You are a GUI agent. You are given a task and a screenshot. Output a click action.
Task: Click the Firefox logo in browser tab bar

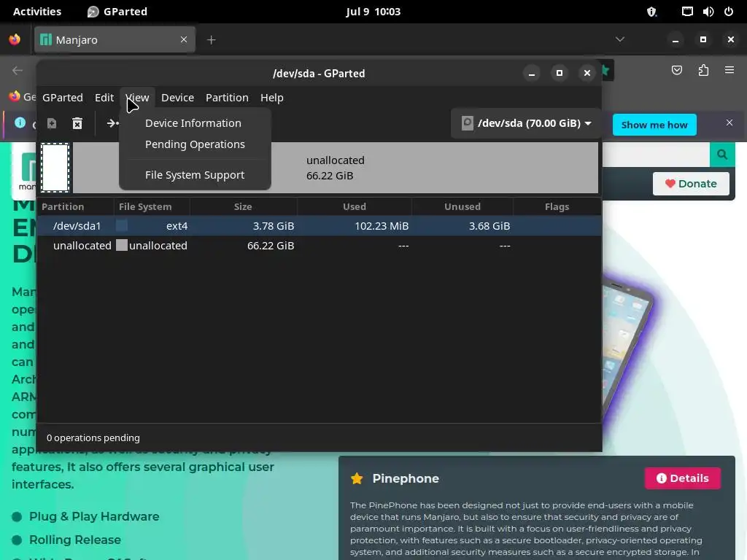pyautogui.click(x=15, y=39)
